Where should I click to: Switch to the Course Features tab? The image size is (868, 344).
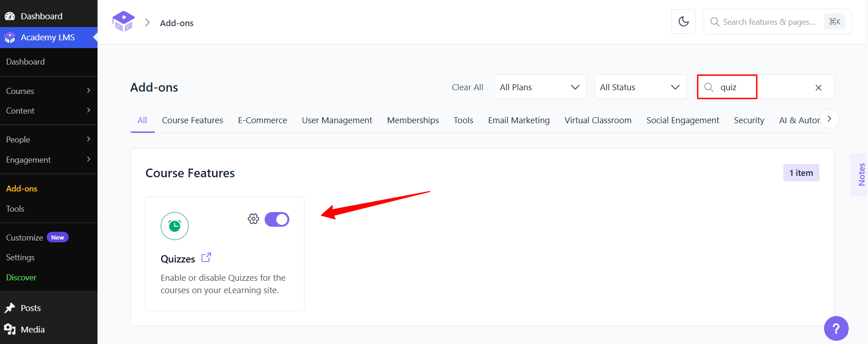tap(192, 120)
